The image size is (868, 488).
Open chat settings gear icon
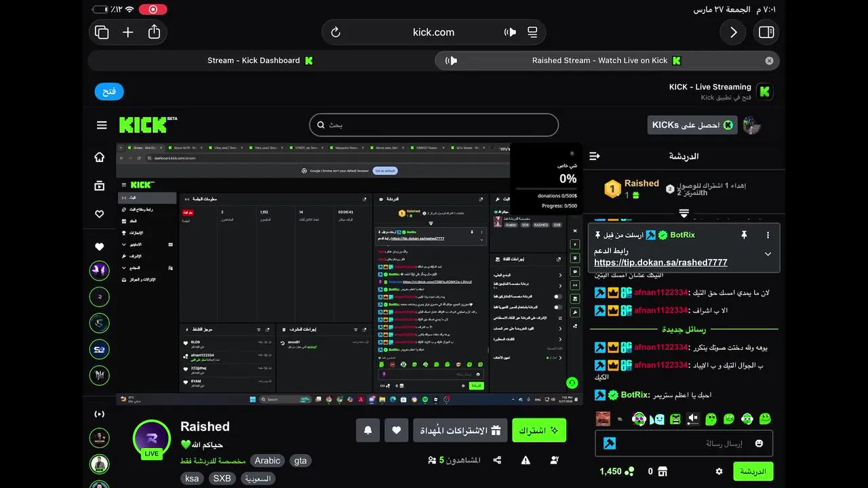tap(719, 471)
